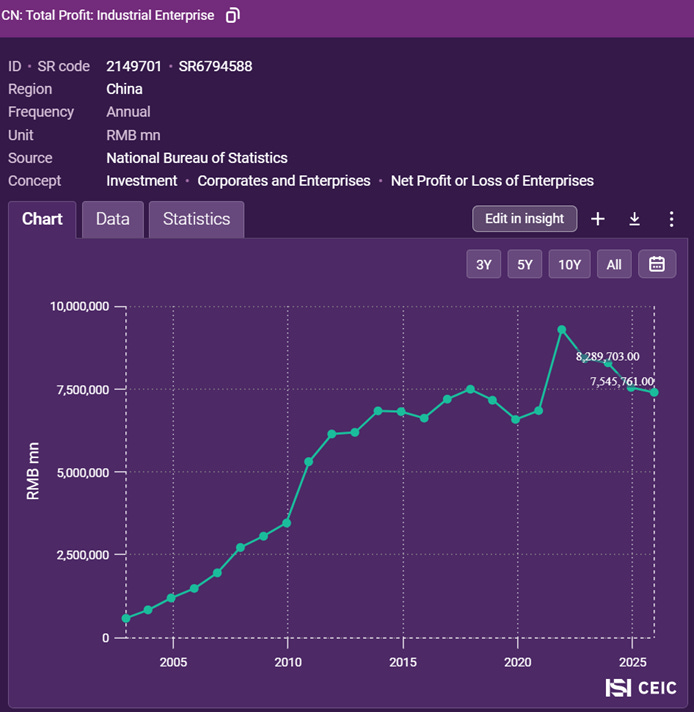Click the 10,000,000 y-axis label
Screen dimensions: 694x712
pyautogui.click(x=79, y=307)
